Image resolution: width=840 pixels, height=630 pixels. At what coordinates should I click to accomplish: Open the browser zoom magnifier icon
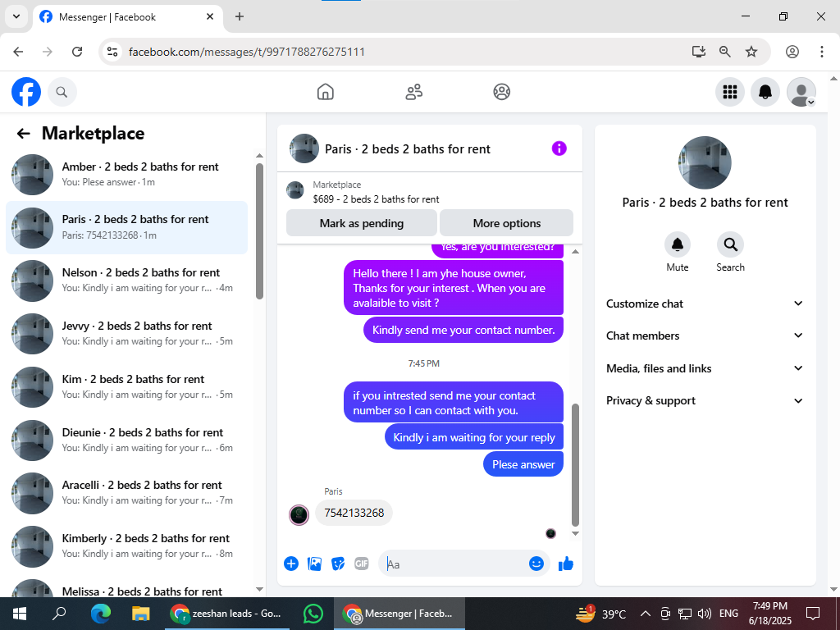(x=725, y=52)
